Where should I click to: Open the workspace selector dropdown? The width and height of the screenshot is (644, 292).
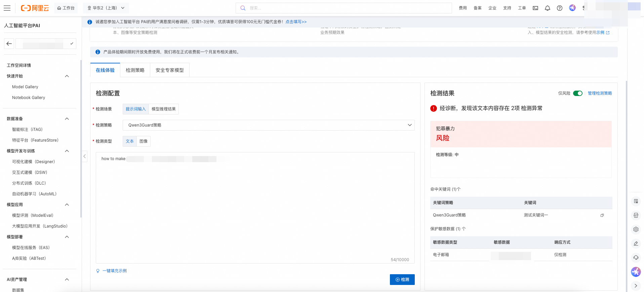tap(46, 44)
